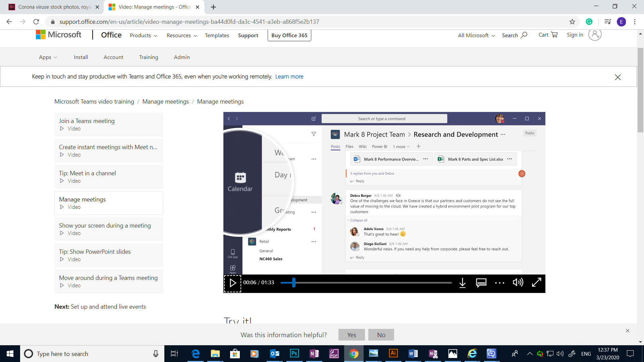The image size is (644, 362).
Task: Click the video progress slider handle
Action: click(294, 283)
